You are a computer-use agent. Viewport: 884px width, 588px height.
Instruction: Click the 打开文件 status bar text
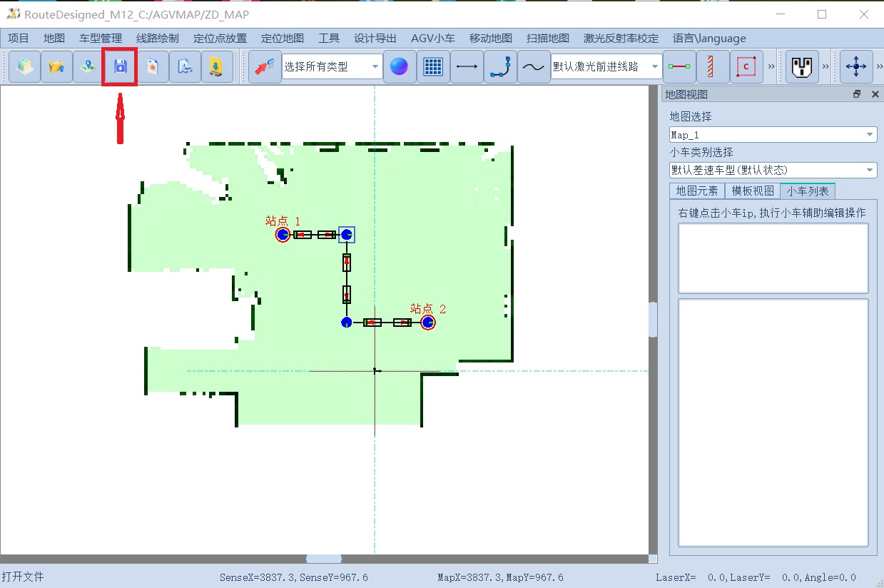click(x=23, y=577)
